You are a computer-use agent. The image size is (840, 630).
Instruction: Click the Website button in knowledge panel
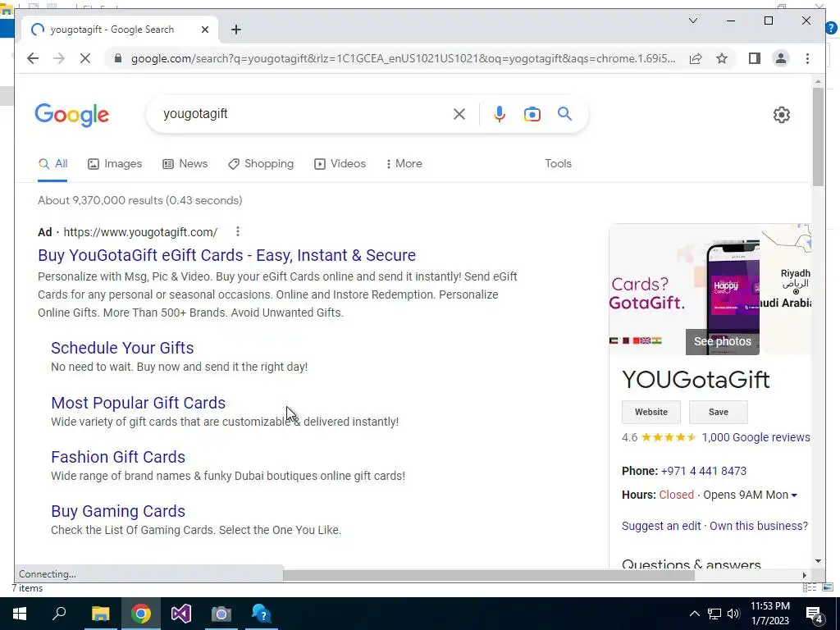[651, 412]
